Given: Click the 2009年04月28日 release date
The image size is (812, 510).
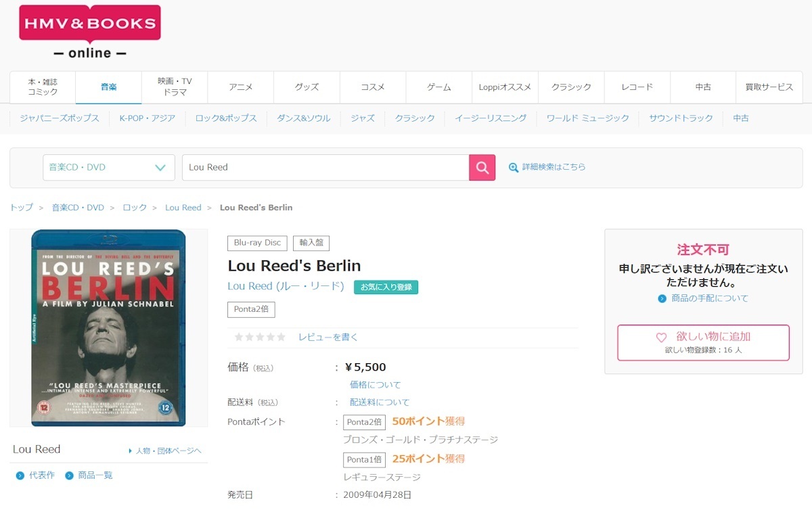Looking at the screenshot, I should [378, 494].
